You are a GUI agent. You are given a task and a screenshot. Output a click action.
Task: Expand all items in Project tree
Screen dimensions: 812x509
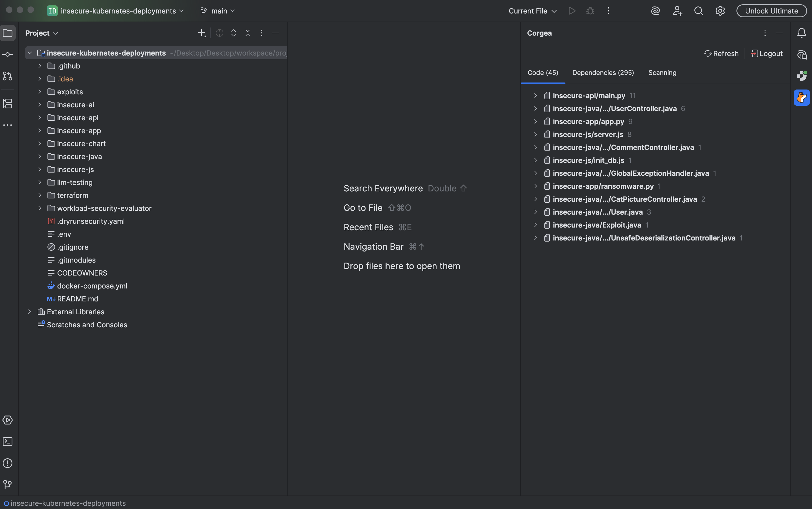pyautogui.click(x=234, y=33)
